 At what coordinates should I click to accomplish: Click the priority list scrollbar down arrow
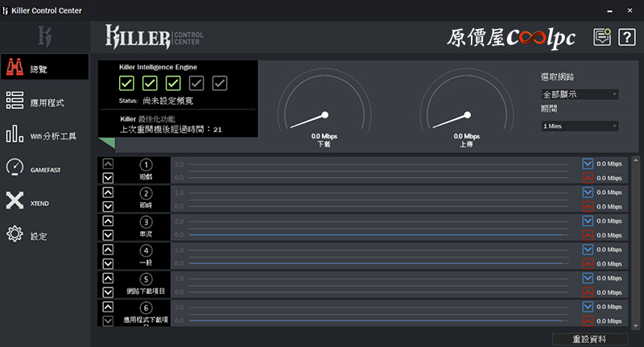pyautogui.click(x=636, y=326)
